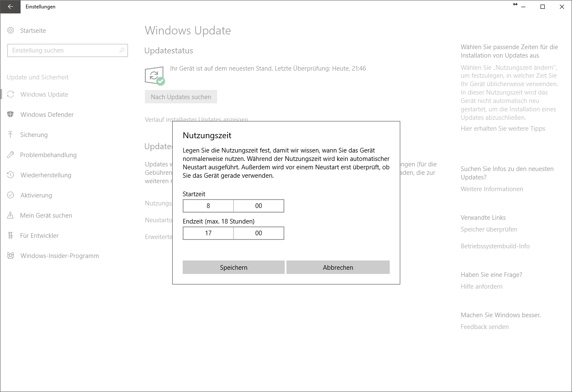Open the Startzeit minutes picker showing 00

pos(259,206)
